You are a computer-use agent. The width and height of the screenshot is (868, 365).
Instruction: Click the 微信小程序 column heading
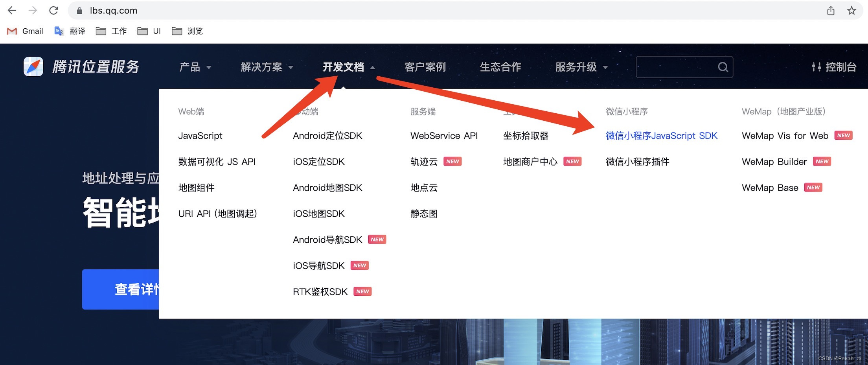[627, 111]
